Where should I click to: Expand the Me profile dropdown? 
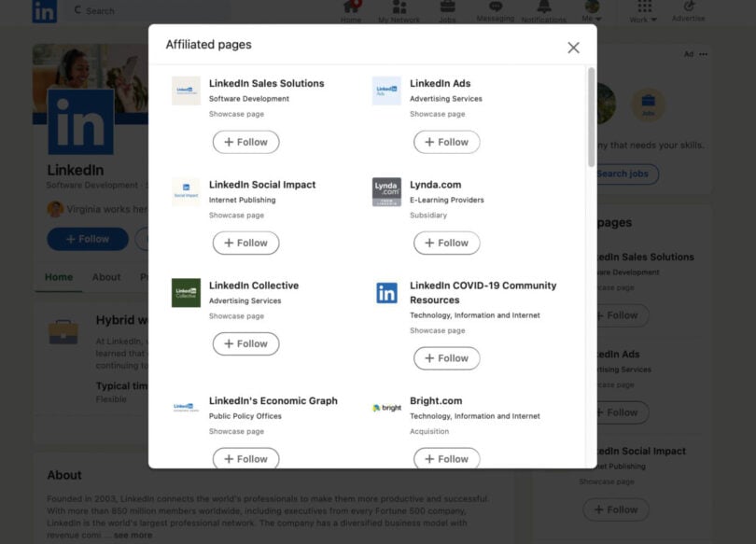pyautogui.click(x=592, y=11)
